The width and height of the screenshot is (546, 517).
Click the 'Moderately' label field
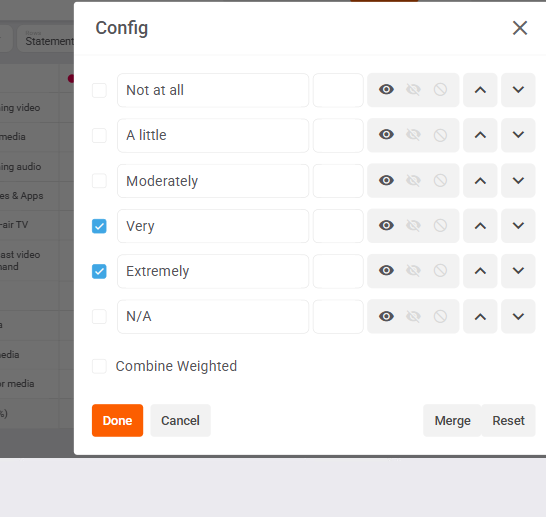[x=213, y=181]
